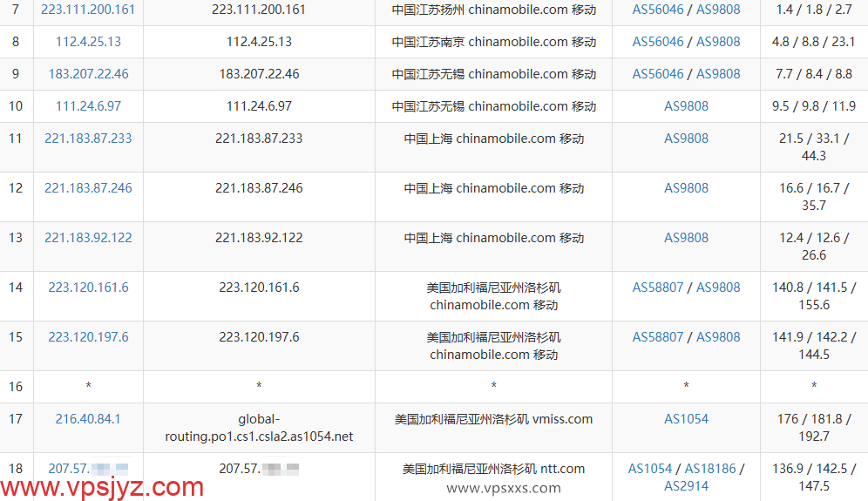Open the 223.120.197.6 blue IP link
Viewport: 868px width, 501px height.
(88, 337)
